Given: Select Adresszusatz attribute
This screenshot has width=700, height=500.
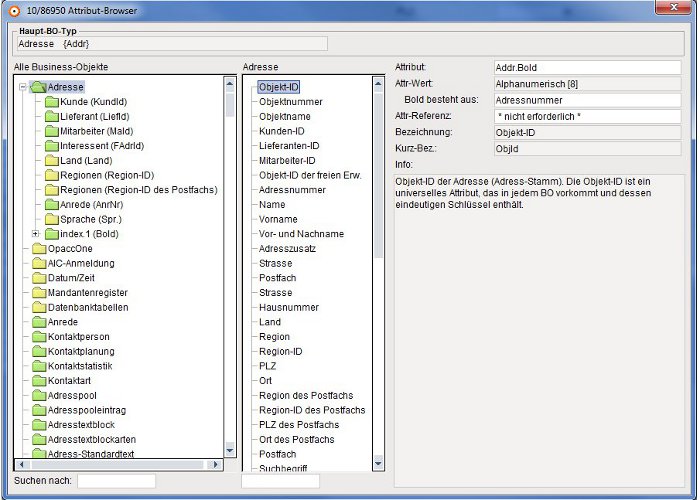Looking at the screenshot, I should (288, 249).
